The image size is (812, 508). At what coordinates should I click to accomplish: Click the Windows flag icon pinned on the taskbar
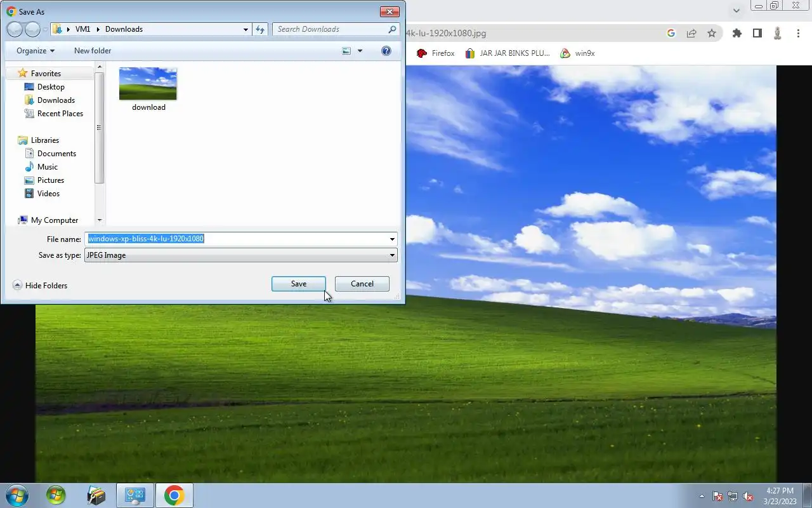point(56,495)
